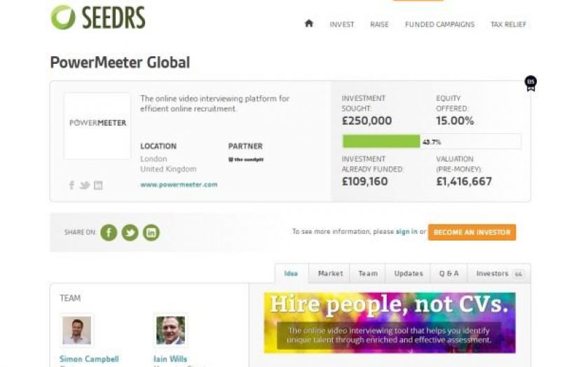Open the Invest menu item
Image resolution: width=588 pixels, height=367 pixels.
pos(341,25)
